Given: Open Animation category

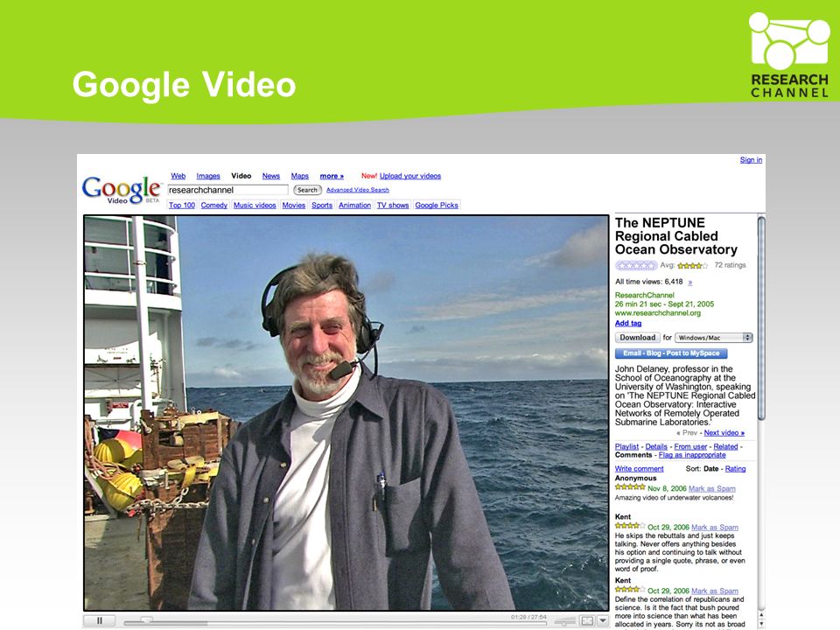Looking at the screenshot, I should 354,205.
